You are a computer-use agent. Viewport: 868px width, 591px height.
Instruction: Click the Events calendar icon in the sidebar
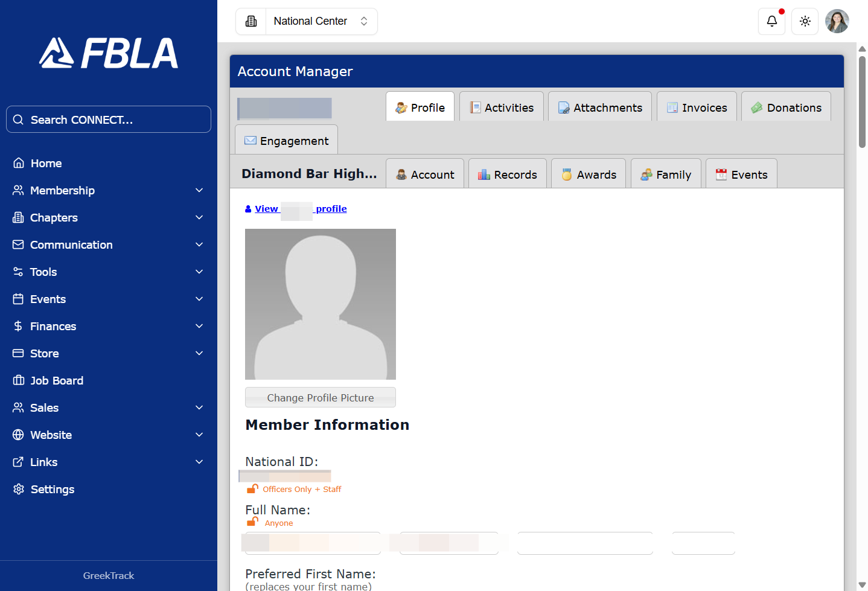click(18, 299)
